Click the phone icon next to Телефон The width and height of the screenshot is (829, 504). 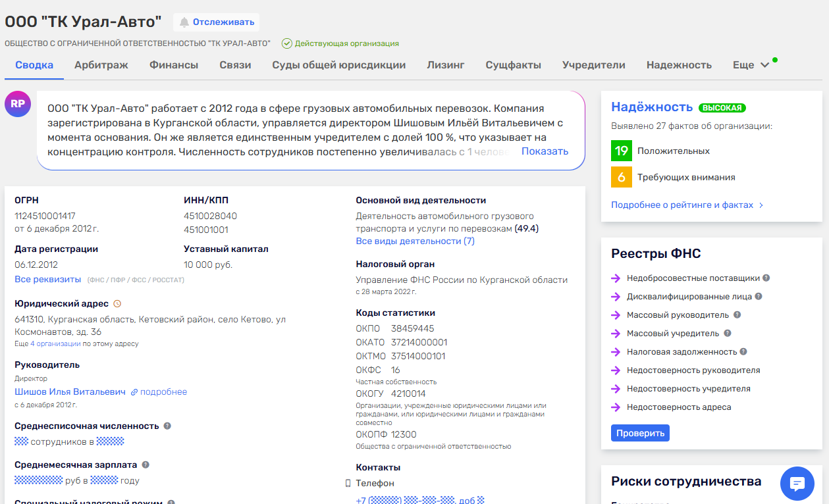point(348,483)
